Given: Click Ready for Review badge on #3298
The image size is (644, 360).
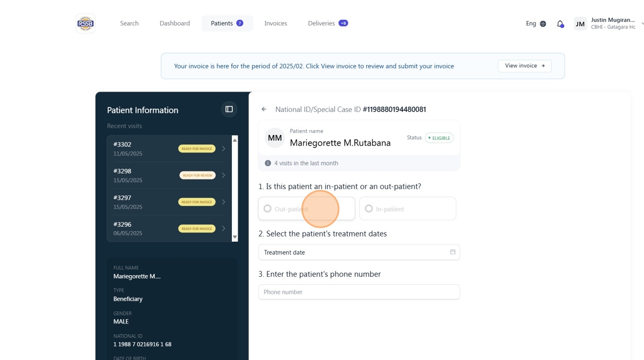Looking at the screenshot, I should point(197,175).
